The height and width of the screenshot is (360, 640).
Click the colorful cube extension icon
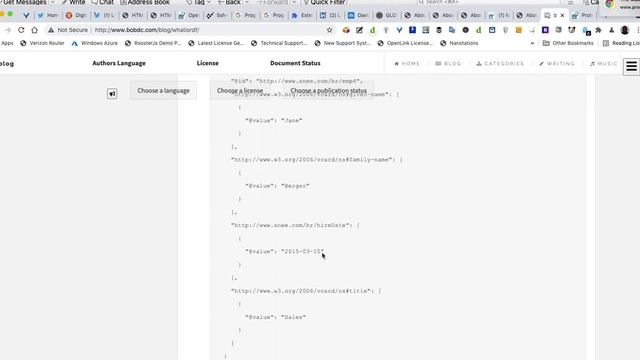tap(346, 30)
